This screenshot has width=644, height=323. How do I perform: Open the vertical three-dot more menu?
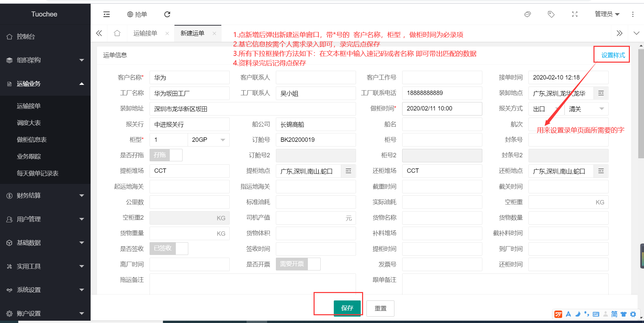633,14
